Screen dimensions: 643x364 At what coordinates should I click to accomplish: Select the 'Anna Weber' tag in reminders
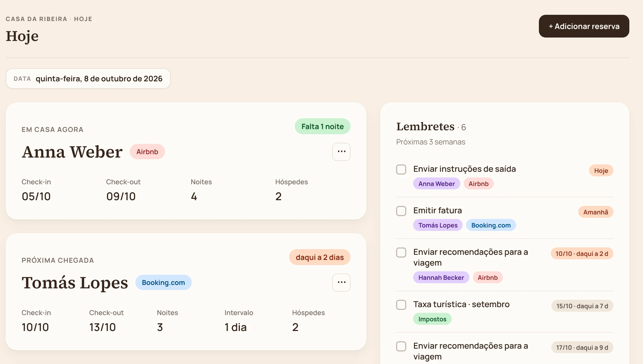(436, 184)
